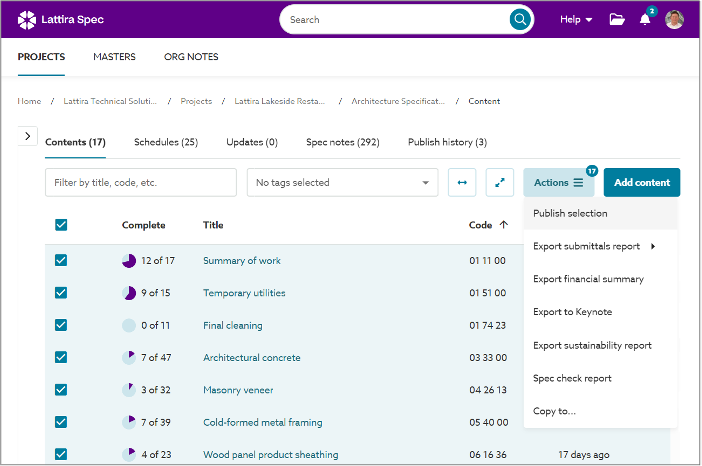Switch to the Schedules (25) tab

(166, 142)
